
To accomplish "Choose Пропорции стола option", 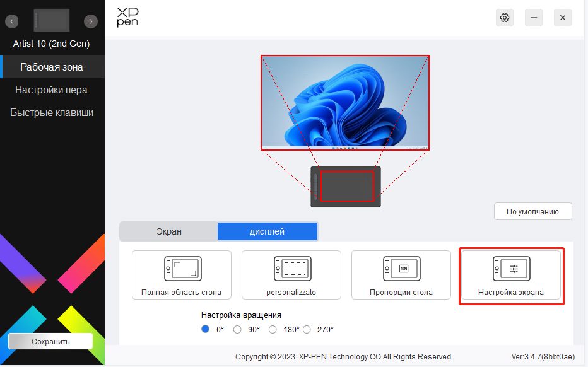I will coord(401,275).
